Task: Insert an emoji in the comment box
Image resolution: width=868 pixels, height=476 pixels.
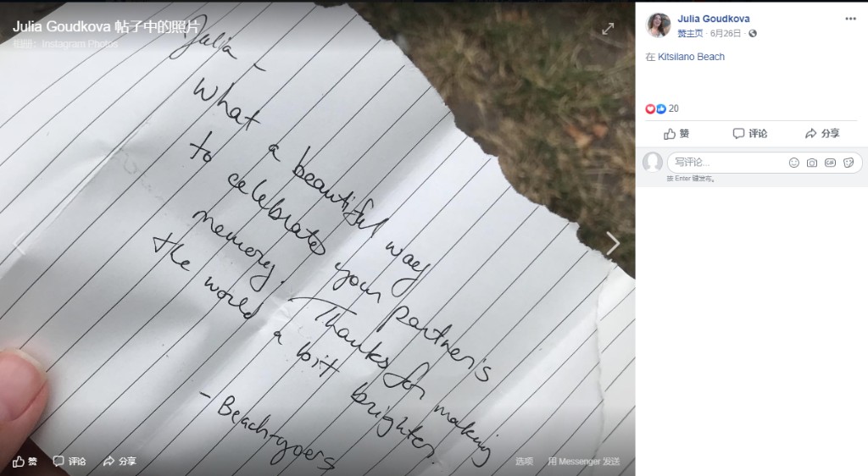Action: coord(793,163)
